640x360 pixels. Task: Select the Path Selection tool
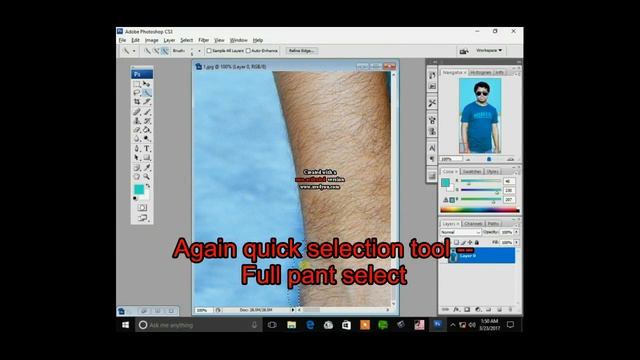pos(137,158)
